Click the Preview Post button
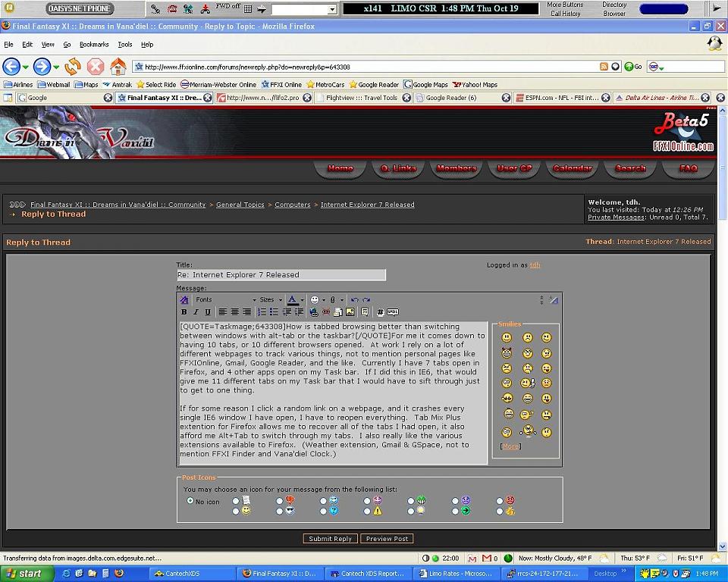This screenshot has height=582, width=728. [x=387, y=538]
